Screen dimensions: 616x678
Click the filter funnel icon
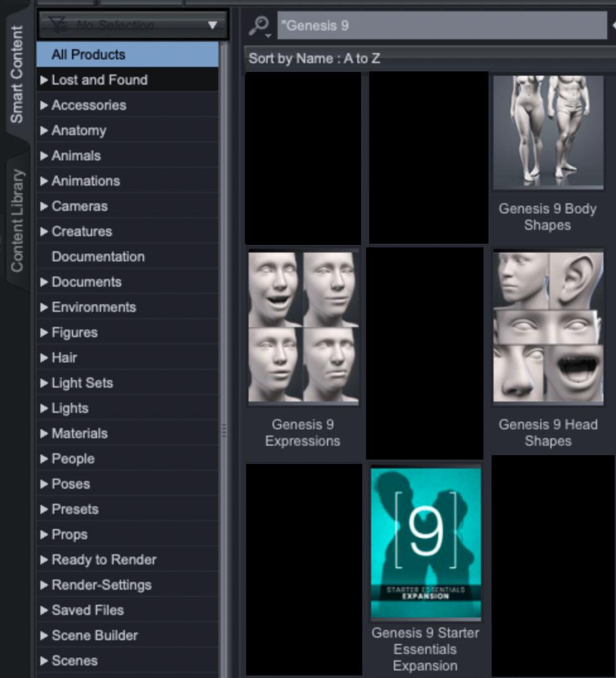pyautogui.click(x=58, y=25)
